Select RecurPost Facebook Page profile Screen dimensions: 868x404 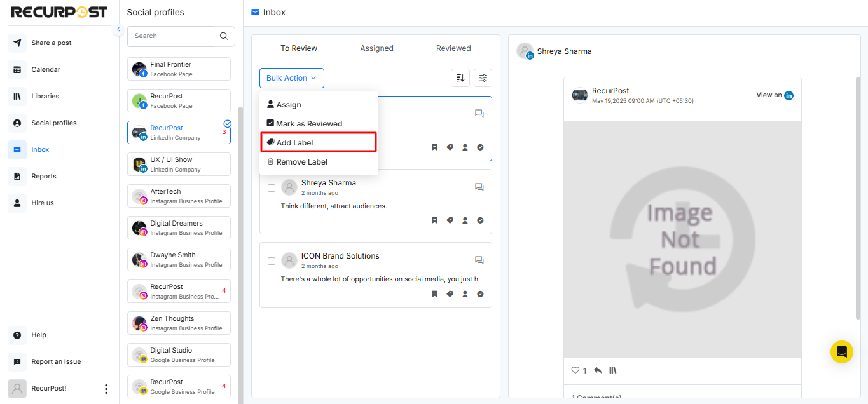179,101
